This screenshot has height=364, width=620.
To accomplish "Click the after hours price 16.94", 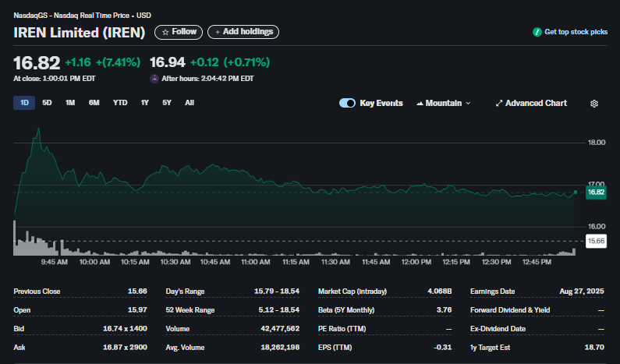I will [167, 62].
